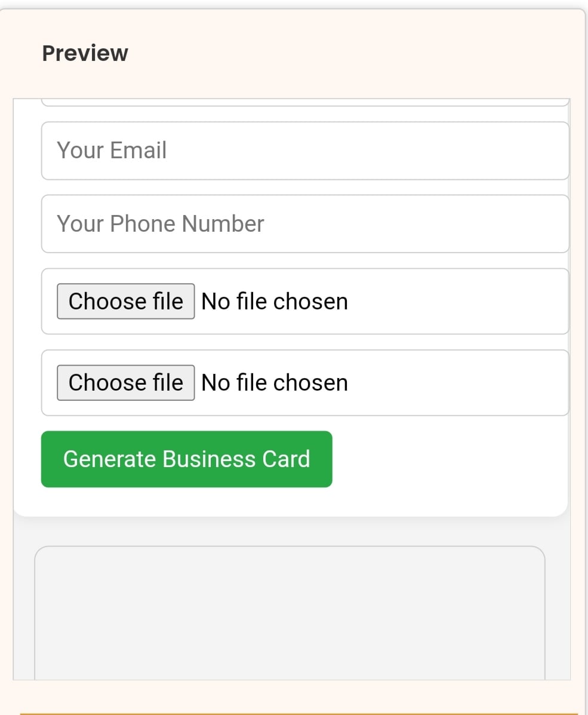Click the Preview heading text
The width and height of the screenshot is (588, 715).
85,53
